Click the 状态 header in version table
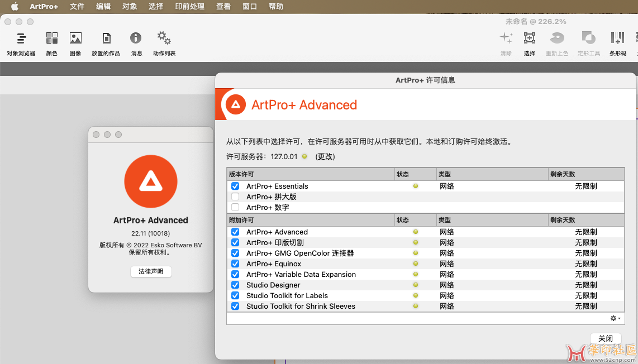 [416, 174]
